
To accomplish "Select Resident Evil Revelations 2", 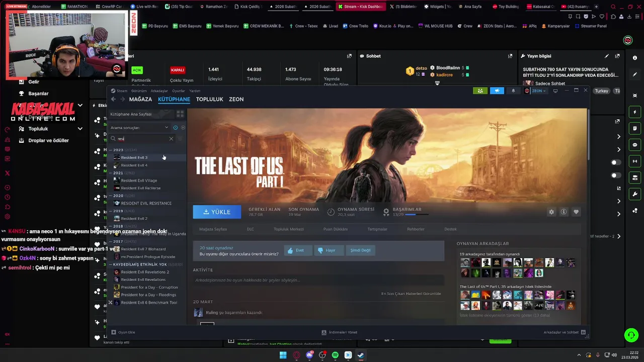I will point(145,272).
